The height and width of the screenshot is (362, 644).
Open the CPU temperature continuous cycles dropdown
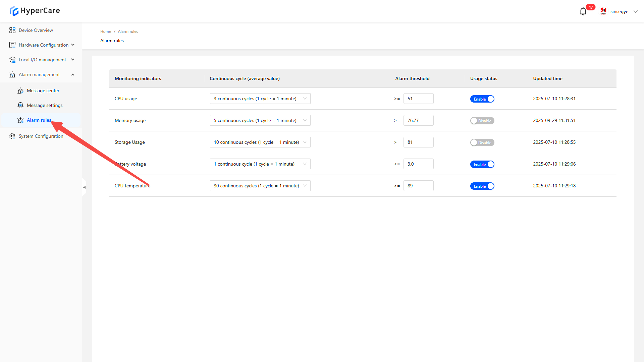pyautogui.click(x=260, y=186)
